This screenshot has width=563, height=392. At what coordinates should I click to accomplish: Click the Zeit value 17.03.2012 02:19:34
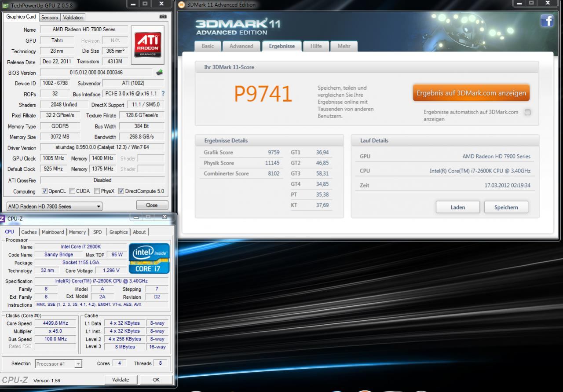[x=508, y=185]
